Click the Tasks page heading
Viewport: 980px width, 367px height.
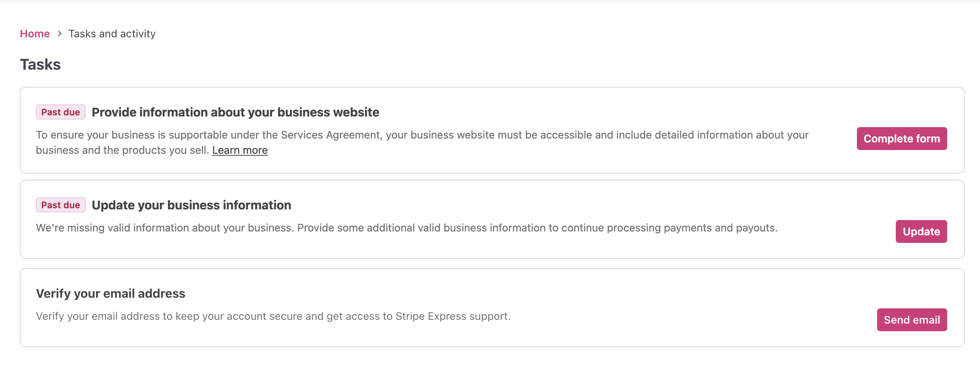pyautogui.click(x=40, y=64)
